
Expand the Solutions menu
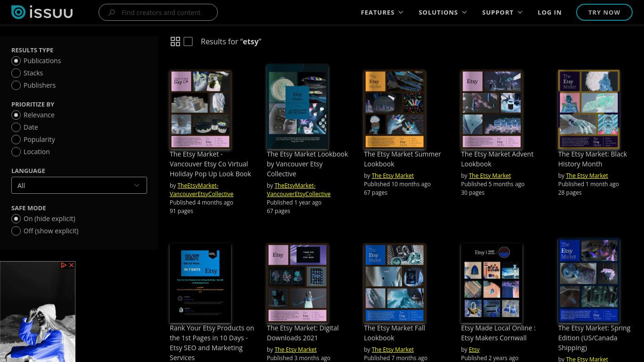443,12
